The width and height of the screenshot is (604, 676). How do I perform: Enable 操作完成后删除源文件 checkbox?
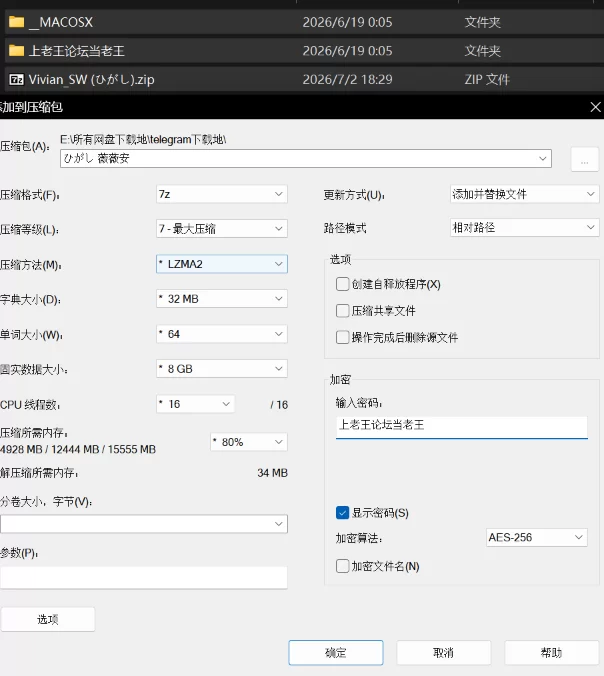(342, 337)
